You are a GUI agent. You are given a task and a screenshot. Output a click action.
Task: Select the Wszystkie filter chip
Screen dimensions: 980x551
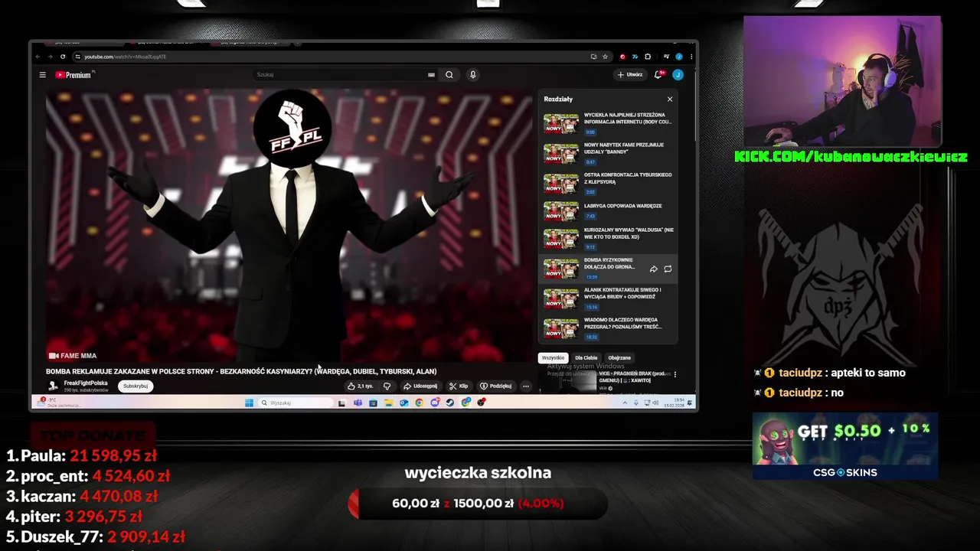[x=553, y=357]
